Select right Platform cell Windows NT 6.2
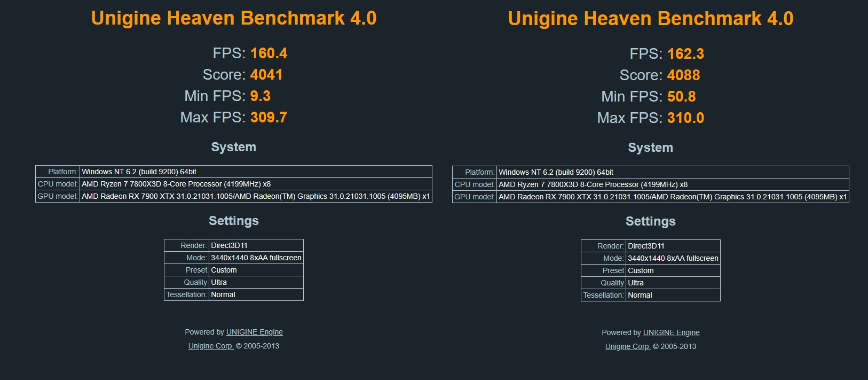 [673, 172]
